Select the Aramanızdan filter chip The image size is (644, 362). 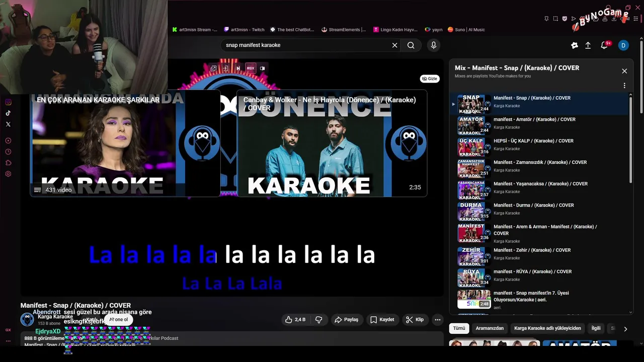coord(490,328)
